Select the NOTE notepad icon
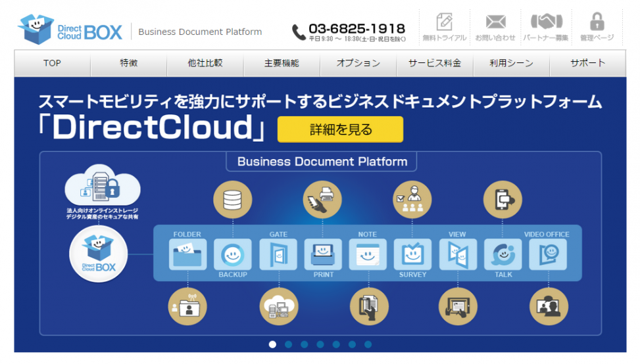This screenshot has height=364, width=640. [x=368, y=254]
